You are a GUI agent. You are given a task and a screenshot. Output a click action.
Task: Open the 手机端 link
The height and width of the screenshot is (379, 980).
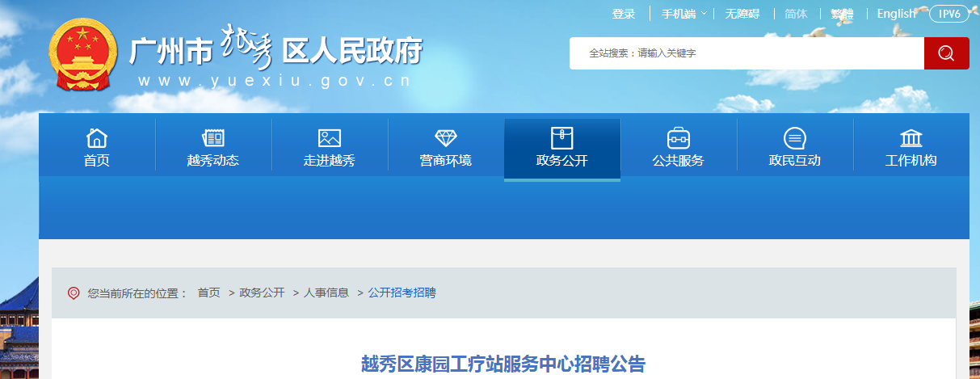click(679, 14)
